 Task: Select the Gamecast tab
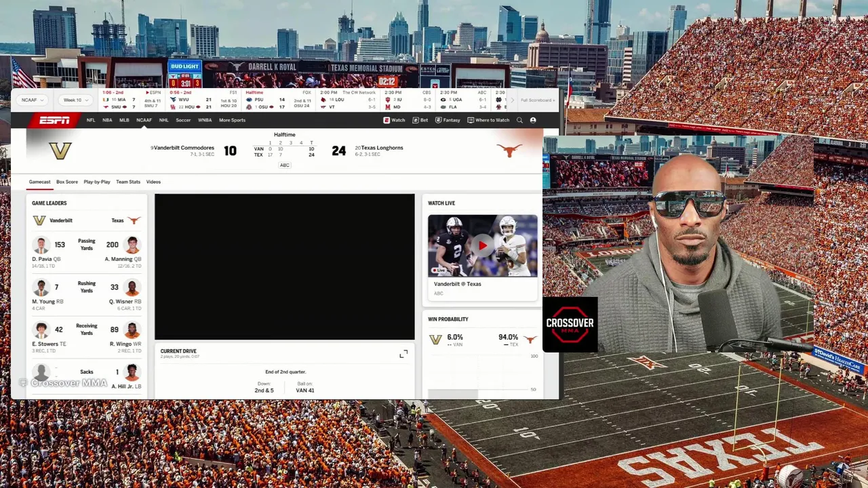click(39, 182)
